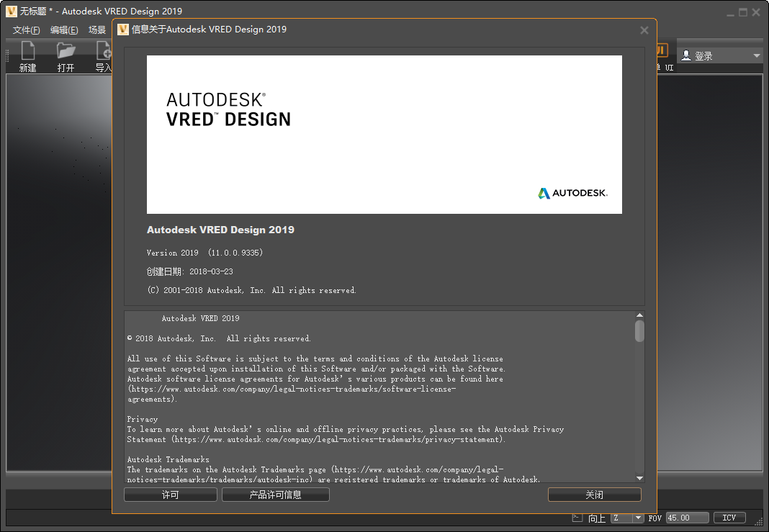
Task: Click the 产品许可信息 button
Action: [275, 495]
